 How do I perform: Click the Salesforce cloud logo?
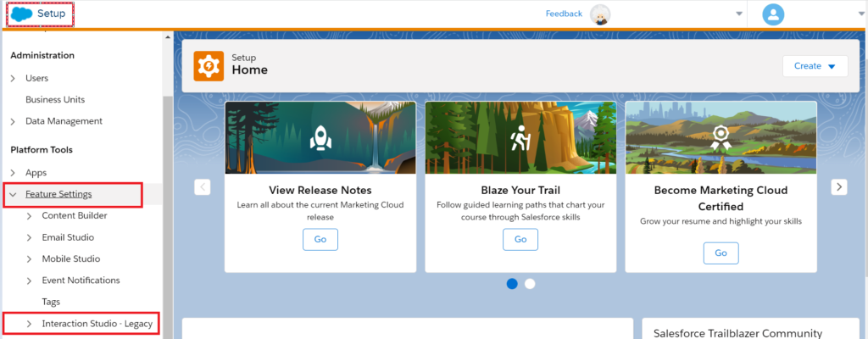(21, 14)
